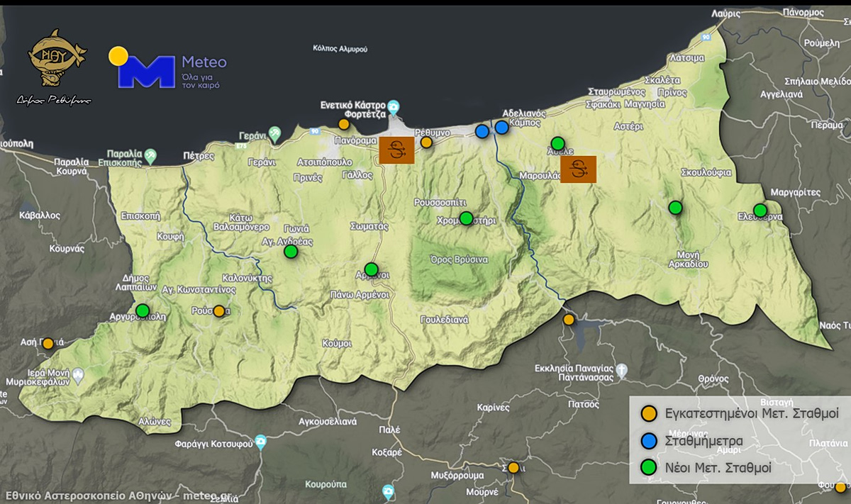
Task: Click the brown square icon near Μαρουλάς
Action: 578,169
